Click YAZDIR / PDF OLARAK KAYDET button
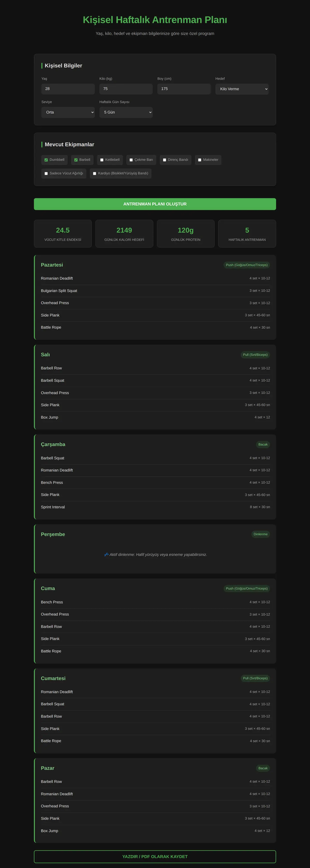The height and width of the screenshot is (868, 310). pyautogui.click(x=155, y=857)
